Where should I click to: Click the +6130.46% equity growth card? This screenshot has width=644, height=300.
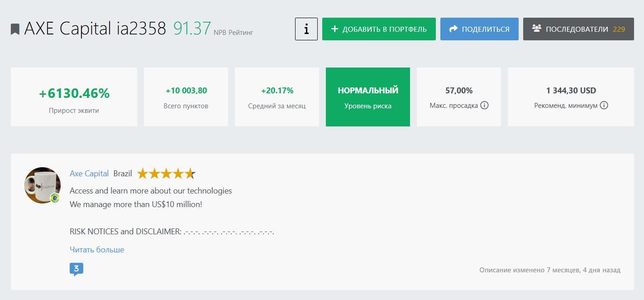[x=74, y=97]
